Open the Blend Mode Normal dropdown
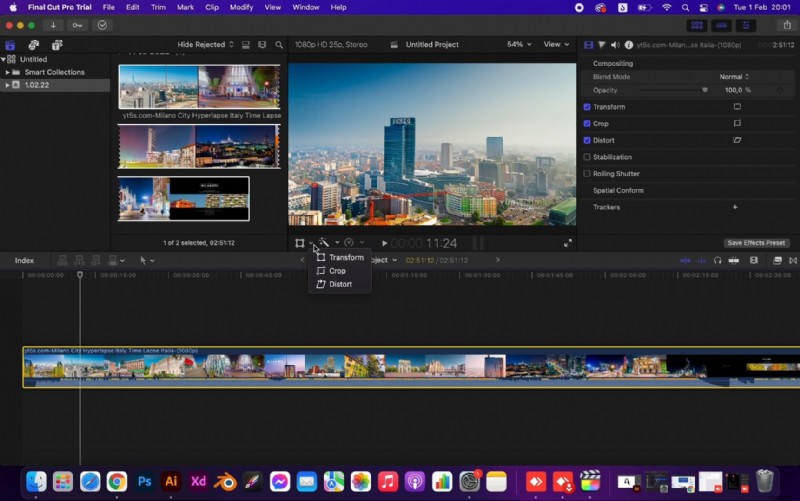800x501 pixels. (x=734, y=77)
